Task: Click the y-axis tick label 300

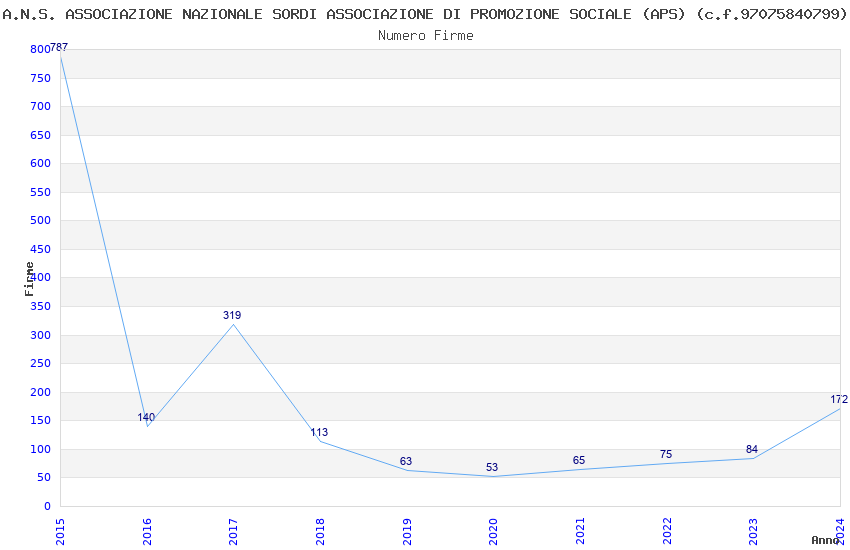Action: pos(41,335)
